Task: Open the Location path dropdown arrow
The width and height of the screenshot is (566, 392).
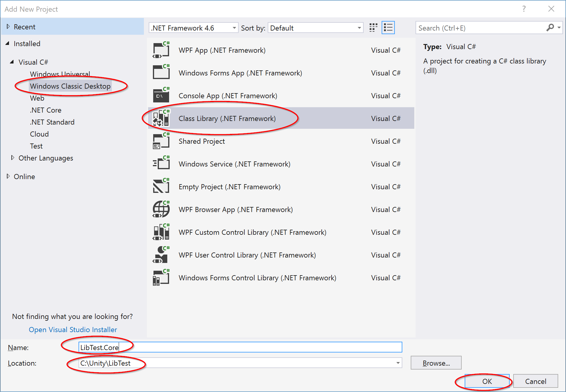Action: coord(398,363)
